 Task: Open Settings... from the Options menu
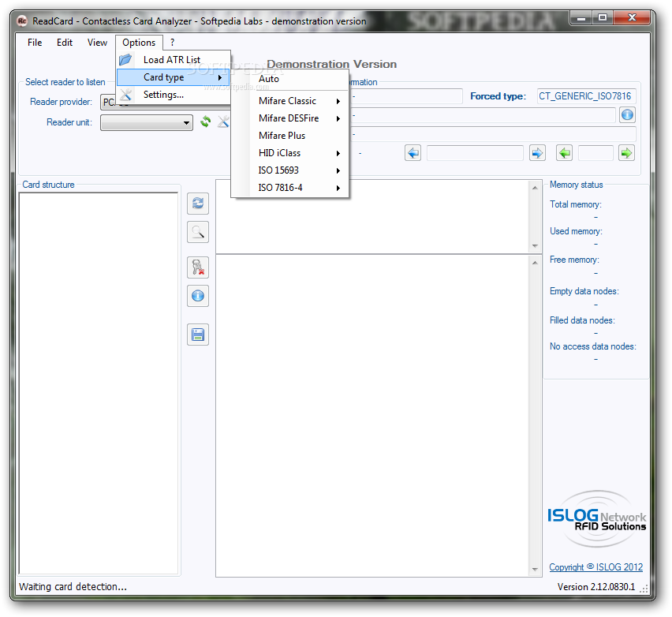pos(174,95)
